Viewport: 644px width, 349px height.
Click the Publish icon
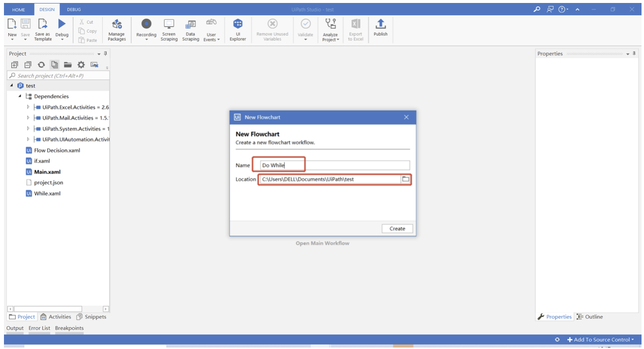coord(380,24)
